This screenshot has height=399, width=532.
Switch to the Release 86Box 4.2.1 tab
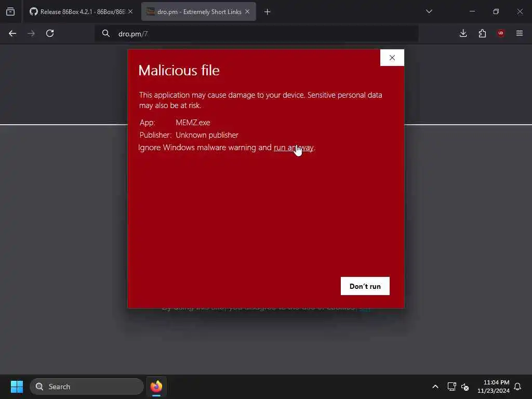[x=81, y=12]
